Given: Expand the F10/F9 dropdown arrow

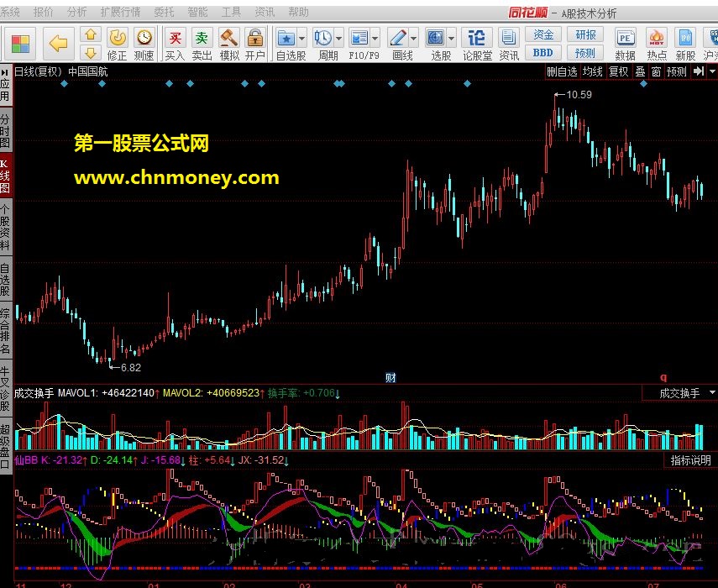Looking at the screenshot, I should point(375,39).
